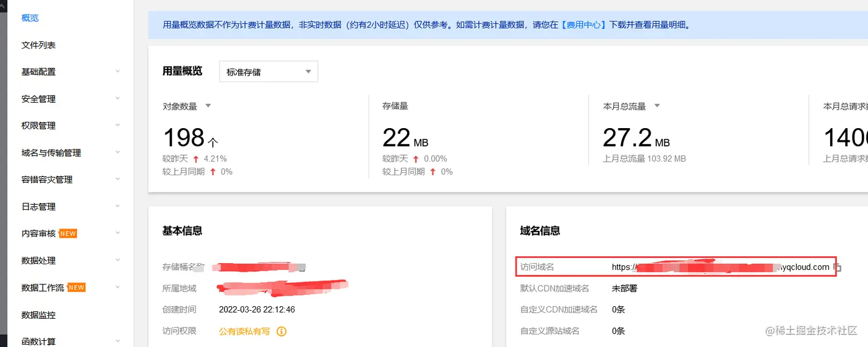Open the 概览 sidebar item
This screenshot has width=868, height=347.
[30, 18]
